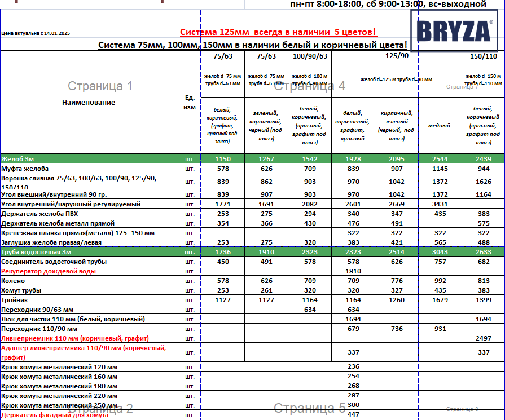Select red 'Ливнеприемник 110 мм' label
Image resolution: width=505 pixels, height=420 pixels.
75,338
